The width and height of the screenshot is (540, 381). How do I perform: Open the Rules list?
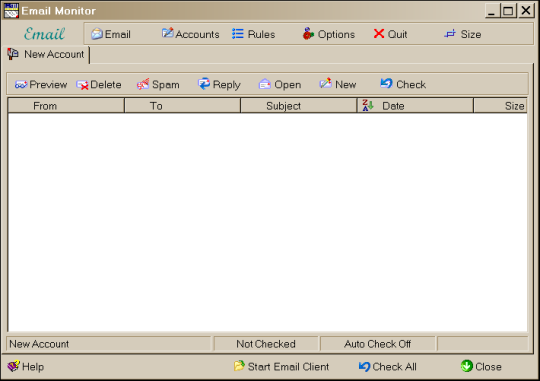click(253, 34)
